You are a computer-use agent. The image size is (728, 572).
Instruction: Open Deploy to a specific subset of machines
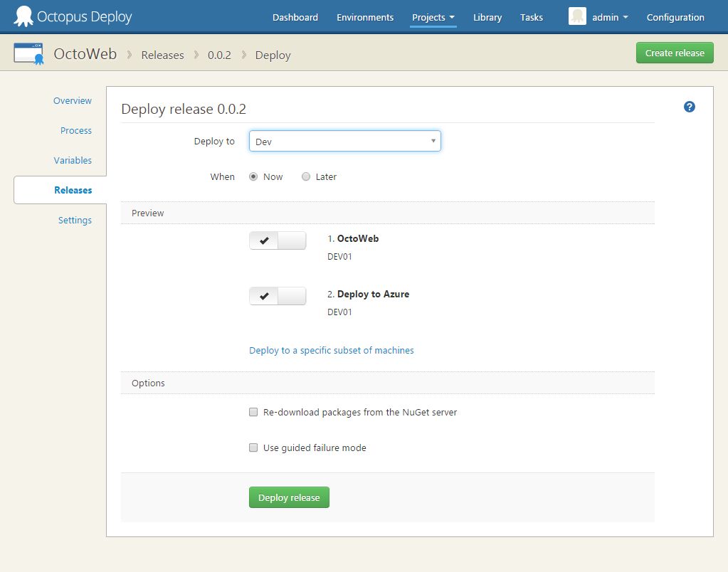[332, 350]
